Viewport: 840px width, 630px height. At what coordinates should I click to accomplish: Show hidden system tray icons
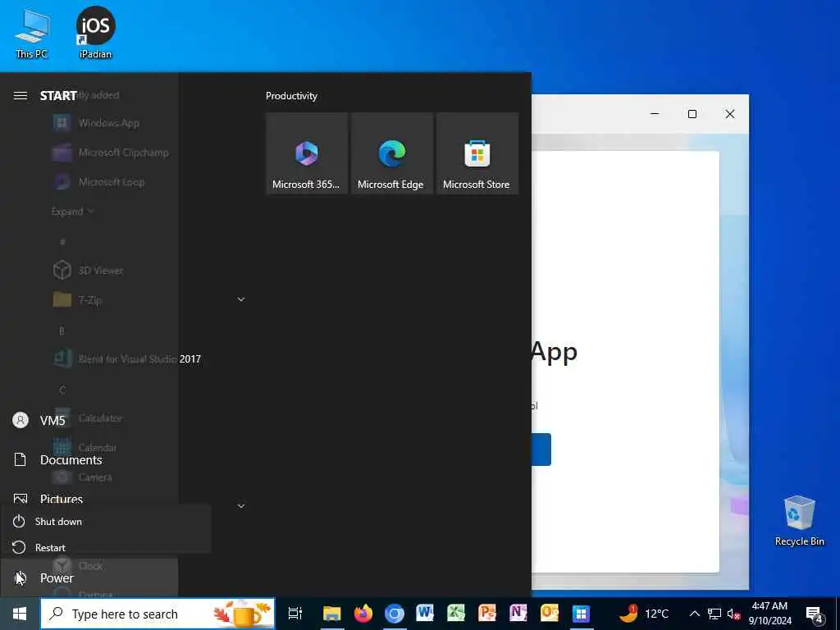(x=694, y=614)
